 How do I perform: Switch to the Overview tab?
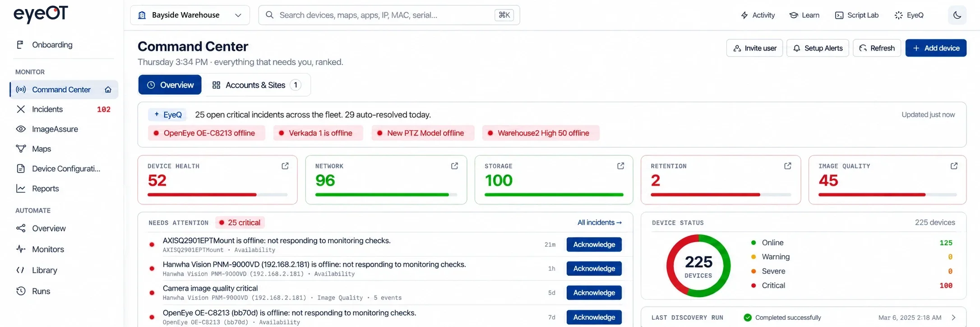pyautogui.click(x=170, y=85)
